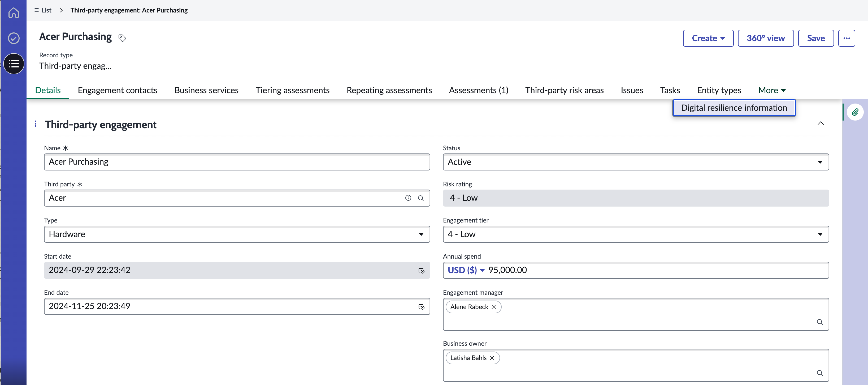Switch to the Tiering assessments tab
This screenshot has height=385, width=868.
coord(292,90)
